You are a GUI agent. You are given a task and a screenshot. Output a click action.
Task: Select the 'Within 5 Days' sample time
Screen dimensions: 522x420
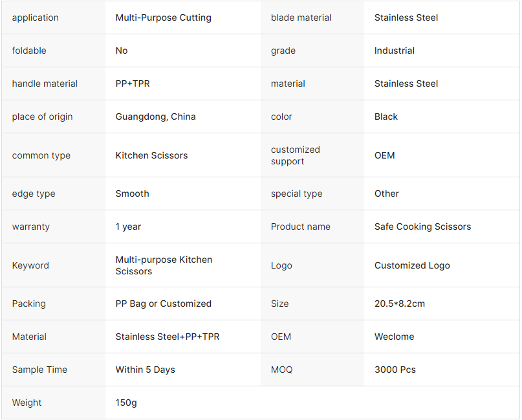[145, 370]
